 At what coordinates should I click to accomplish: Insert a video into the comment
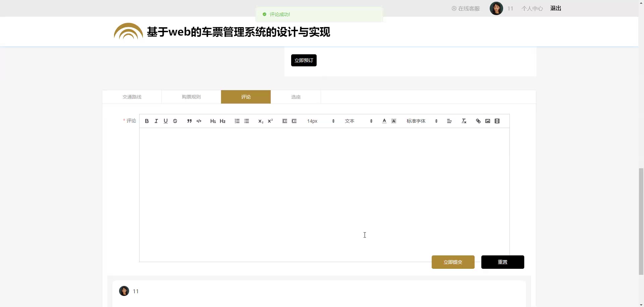pyautogui.click(x=497, y=121)
